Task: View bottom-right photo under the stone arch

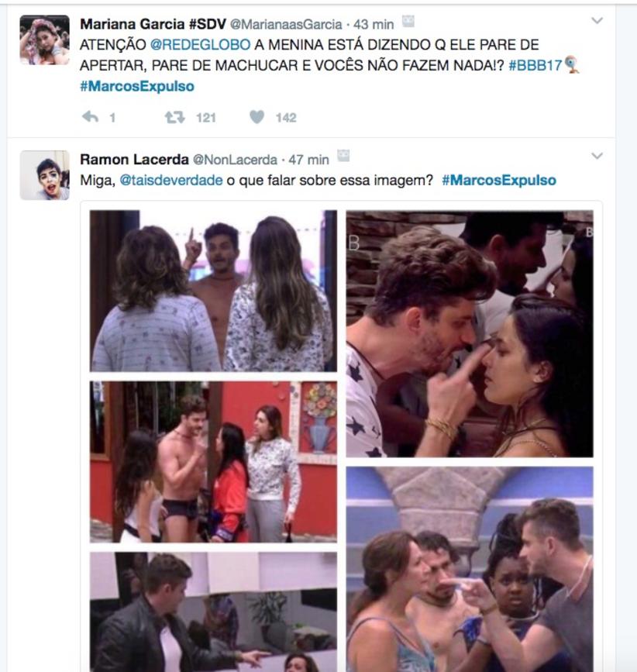Action: (x=470, y=569)
